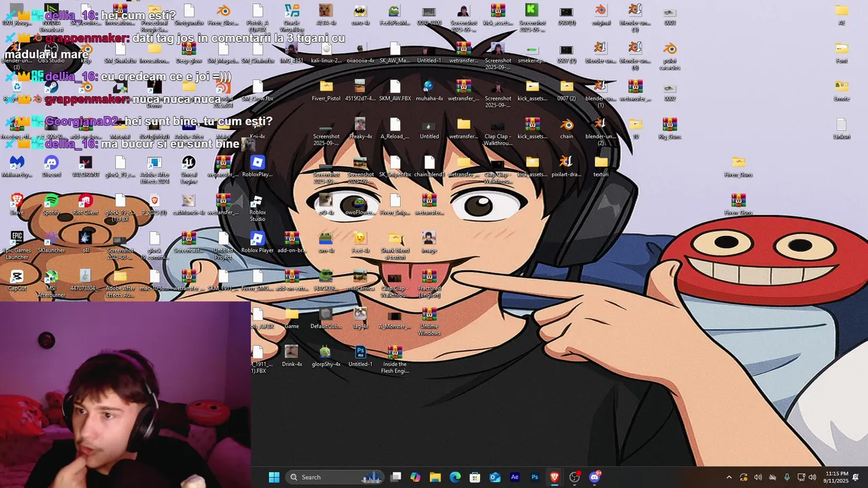This screenshot has height=488, width=868.
Task: Select the Brave desktop shortcut
Action: tap(17, 205)
